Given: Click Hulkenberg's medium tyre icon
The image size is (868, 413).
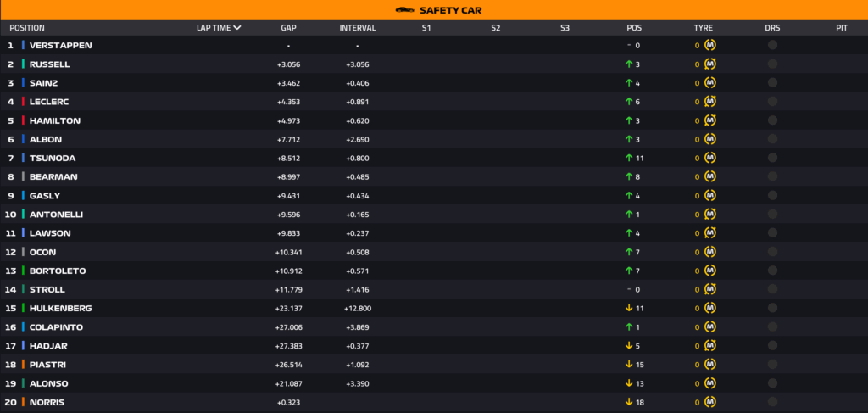Looking at the screenshot, I should 709,309.
